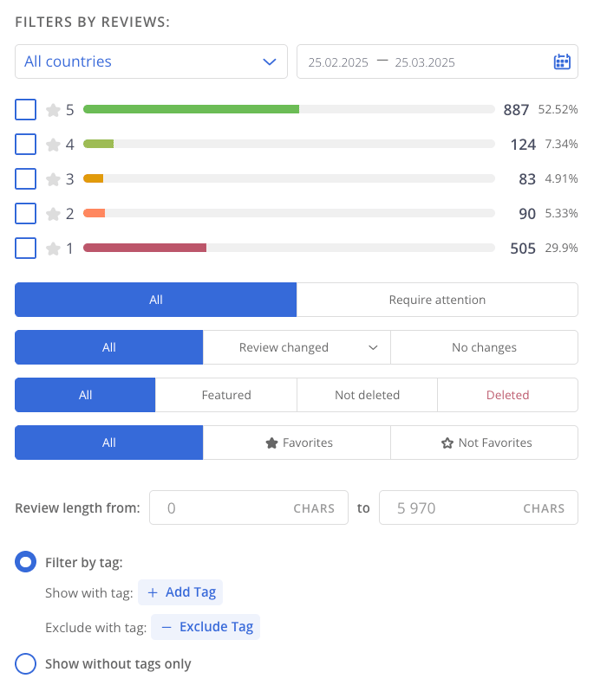
Task: Click the plus icon in Add Tag
Action: [152, 592]
